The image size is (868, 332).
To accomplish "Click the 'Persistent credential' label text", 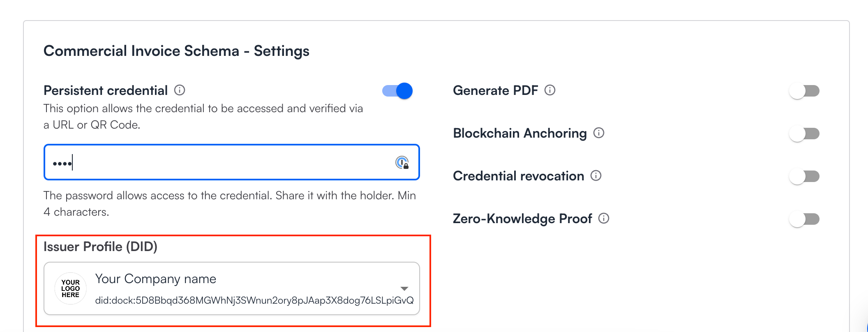I will [x=106, y=90].
